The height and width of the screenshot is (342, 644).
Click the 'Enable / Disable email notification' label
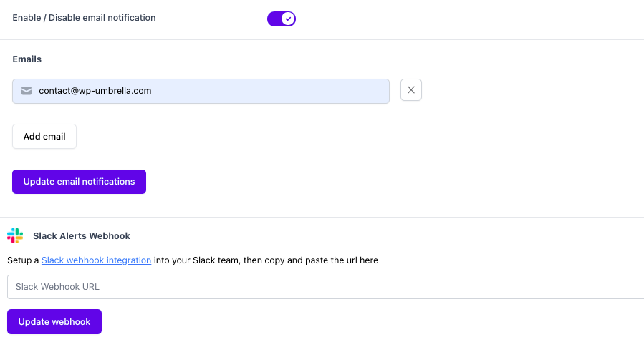84,18
